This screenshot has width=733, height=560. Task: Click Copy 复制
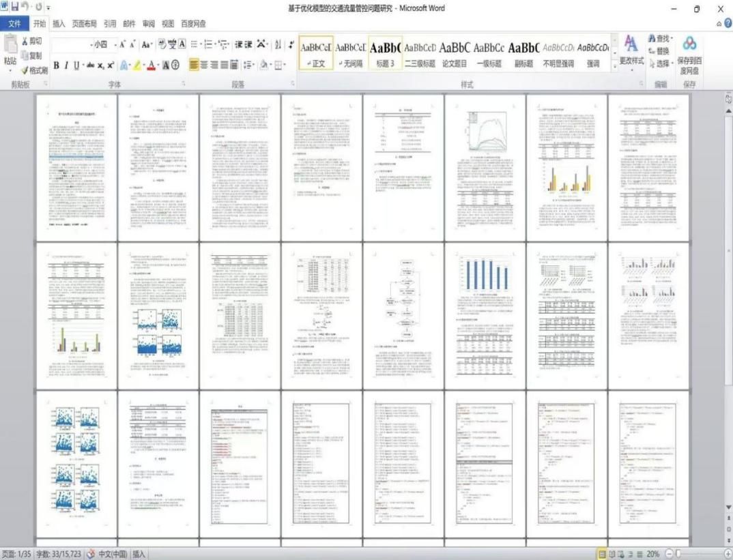32,55
